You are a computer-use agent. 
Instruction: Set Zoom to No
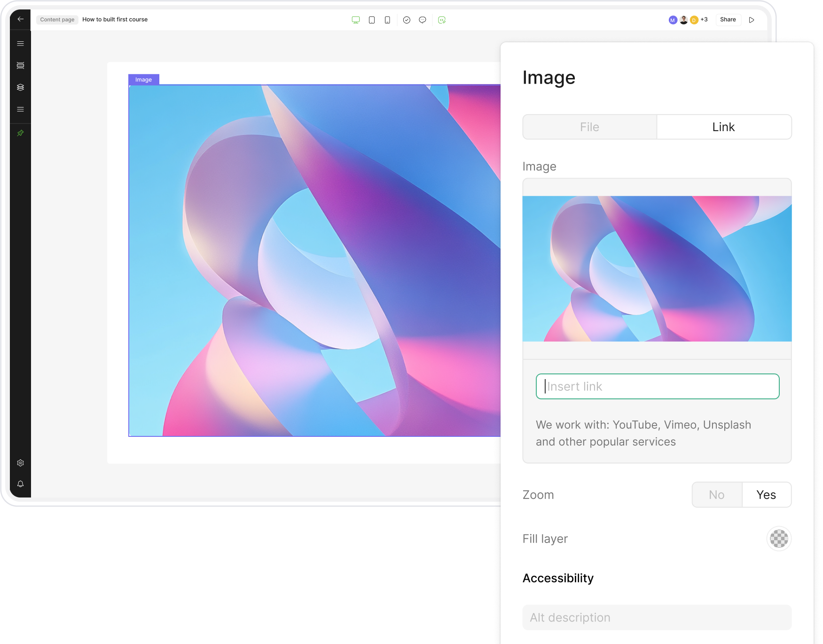pos(717,495)
